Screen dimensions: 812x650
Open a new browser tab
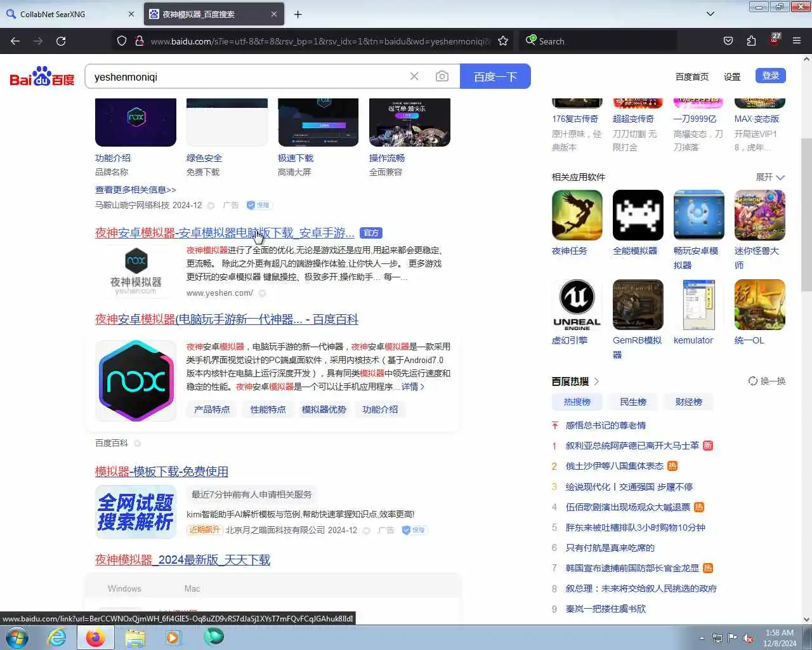click(x=298, y=14)
